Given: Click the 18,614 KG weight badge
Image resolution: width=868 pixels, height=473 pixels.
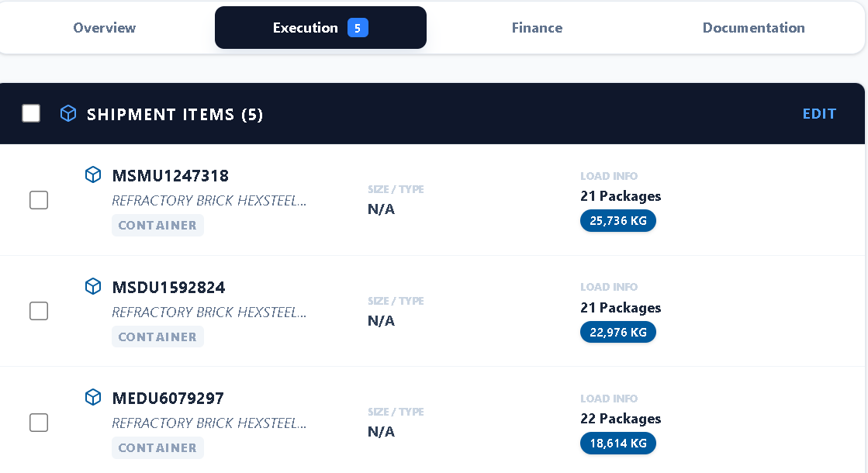Looking at the screenshot, I should (x=618, y=444).
